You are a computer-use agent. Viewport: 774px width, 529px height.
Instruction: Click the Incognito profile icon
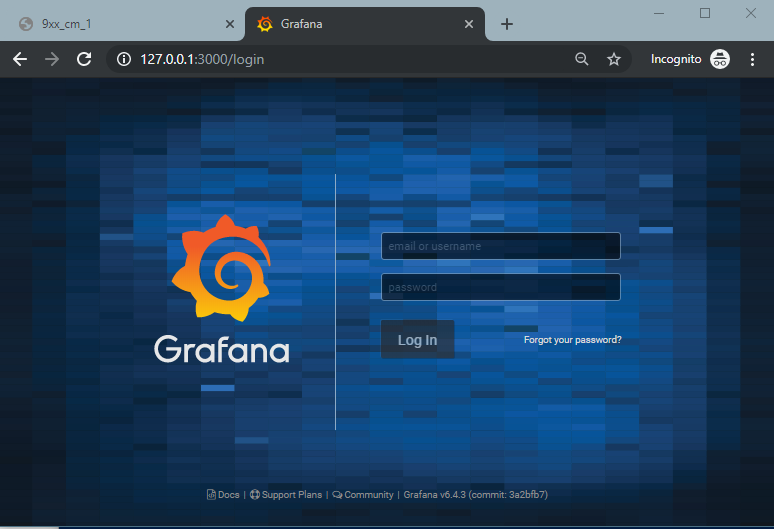720,59
